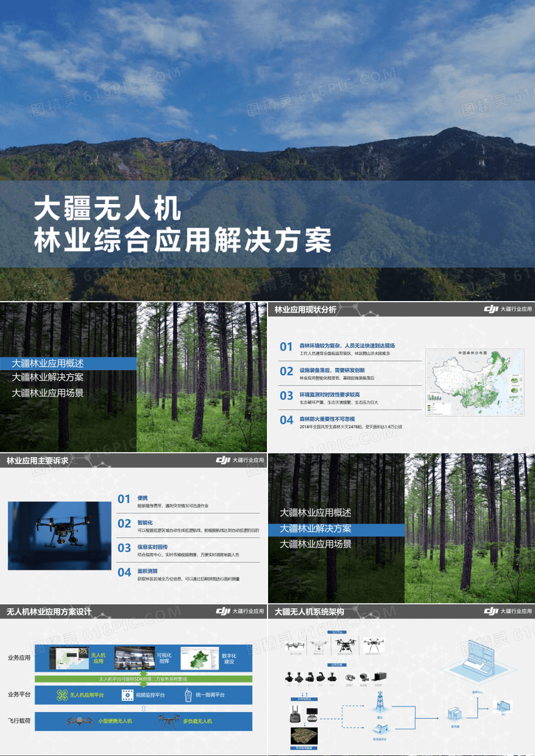Click the 业务平台 row label
535x756 pixels.
(x=19, y=694)
